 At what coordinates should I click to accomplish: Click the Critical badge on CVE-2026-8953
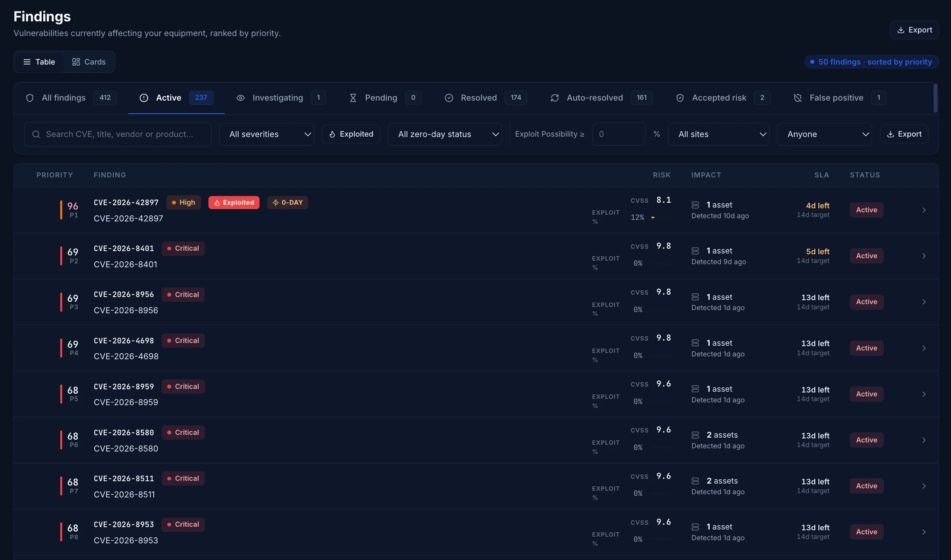click(183, 524)
